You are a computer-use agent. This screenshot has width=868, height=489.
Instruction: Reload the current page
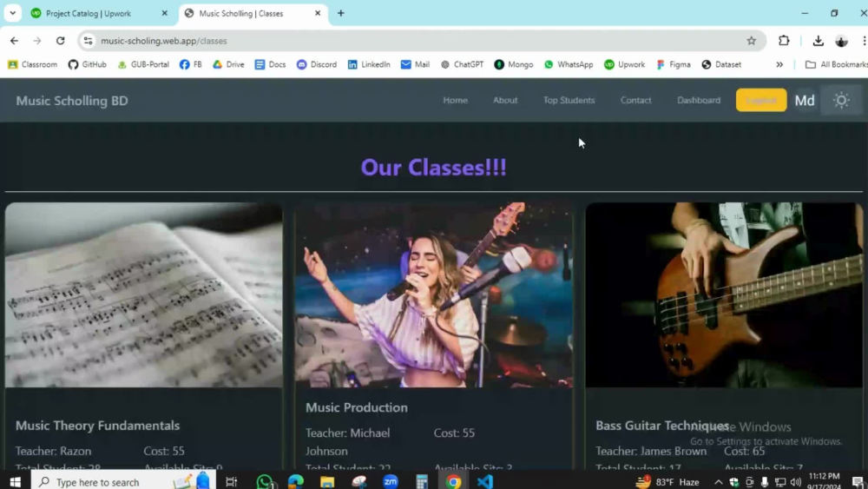coord(61,41)
